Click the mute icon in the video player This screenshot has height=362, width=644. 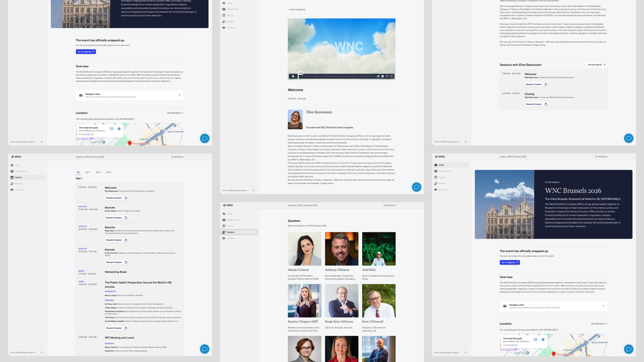click(378, 76)
